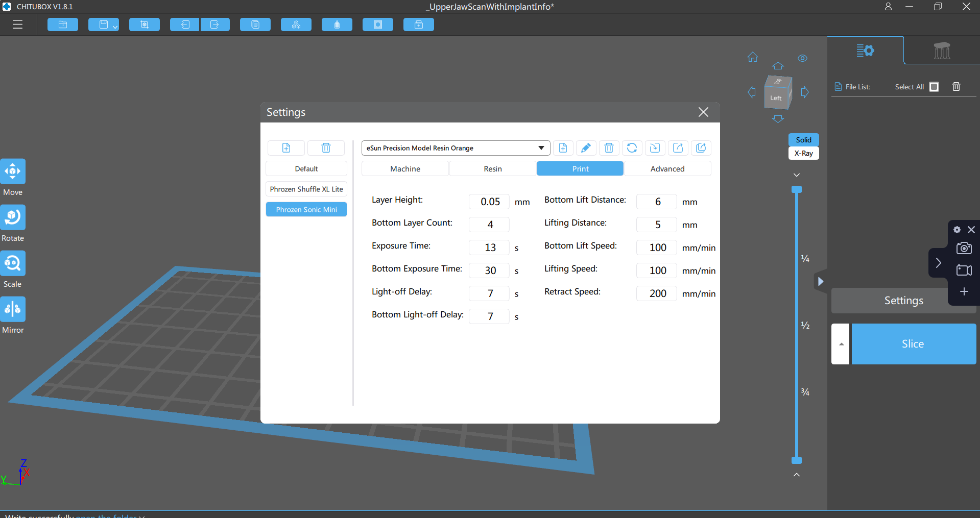The height and width of the screenshot is (518, 980).
Task: Rotate view with the up arrow
Action: point(778,66)
